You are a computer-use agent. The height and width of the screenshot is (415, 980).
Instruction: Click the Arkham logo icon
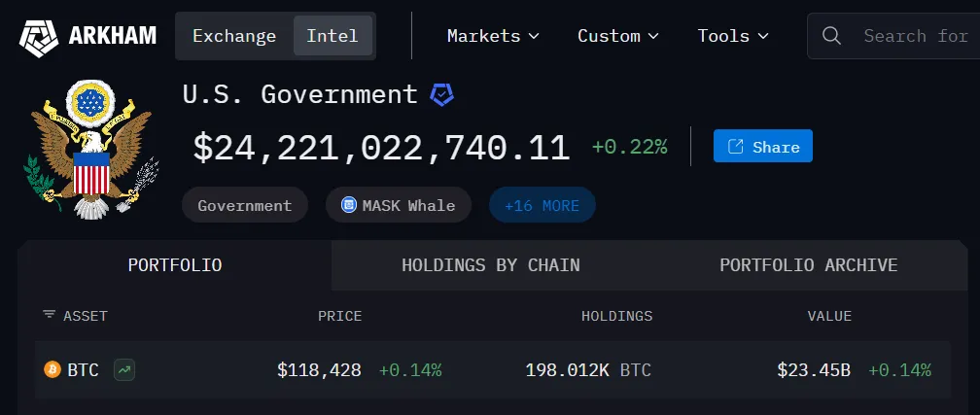point(39,37)
